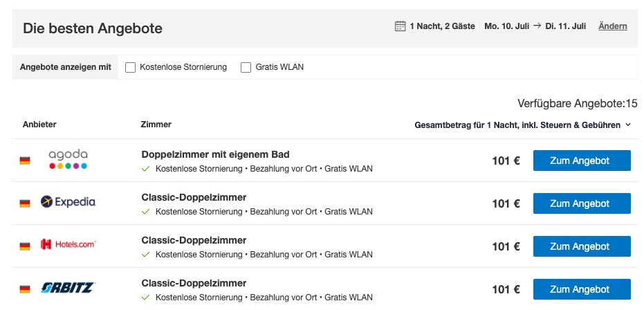This screenshot has width=644, height=310.
Task: Click the Mo. 10. Juli check-in date
Action: 507,26
